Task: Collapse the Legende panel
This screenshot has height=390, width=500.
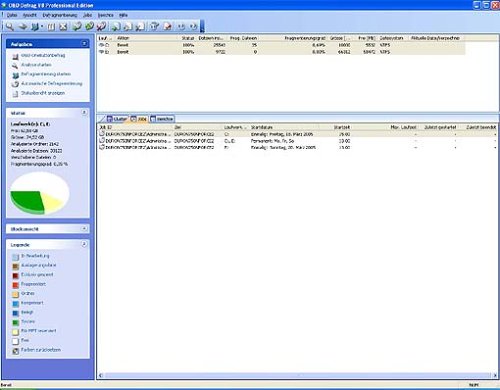Action: (x=84, y=244)
